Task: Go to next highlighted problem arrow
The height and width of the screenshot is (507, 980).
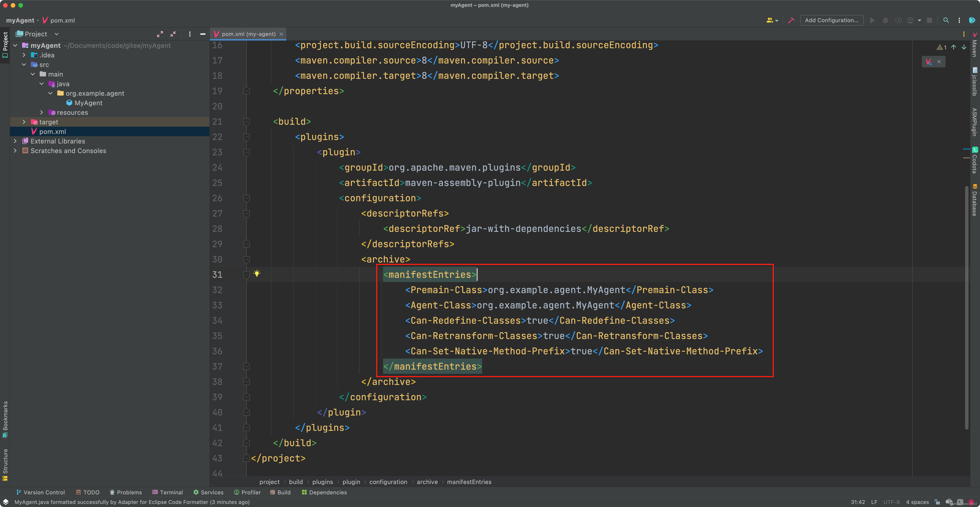Action: (964, 47)
